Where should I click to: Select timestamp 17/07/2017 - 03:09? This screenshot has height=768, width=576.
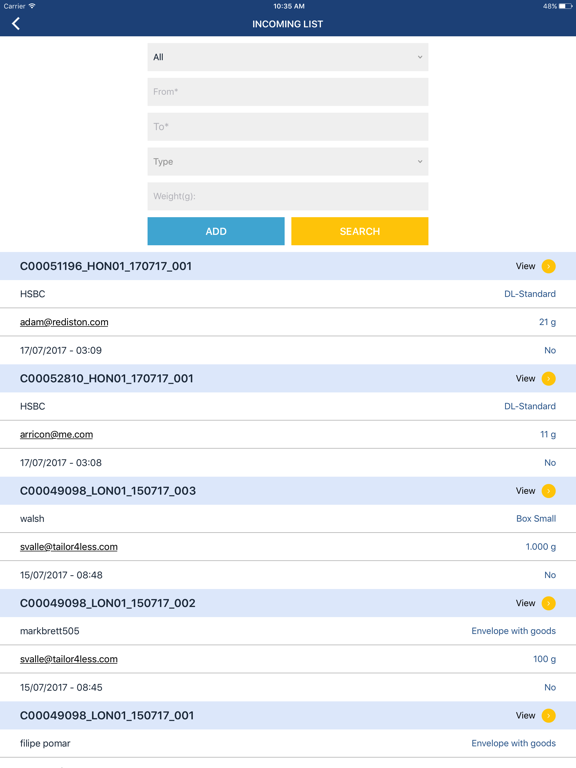click(x=61, y=351)
